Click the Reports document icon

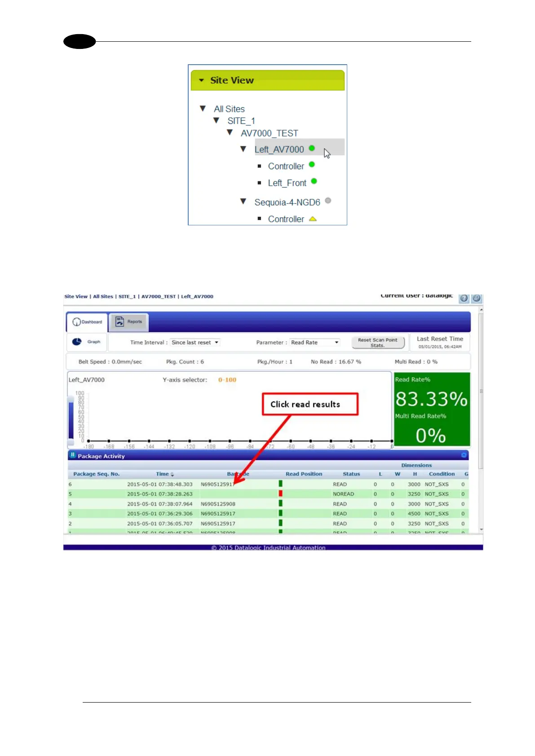119,321
